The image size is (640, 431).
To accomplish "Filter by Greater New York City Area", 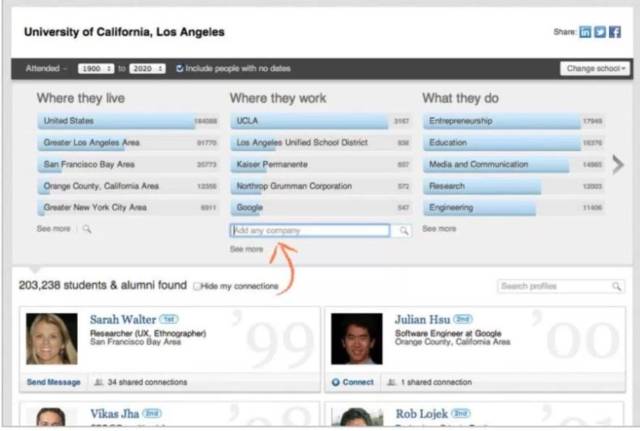I will [128, 207].
